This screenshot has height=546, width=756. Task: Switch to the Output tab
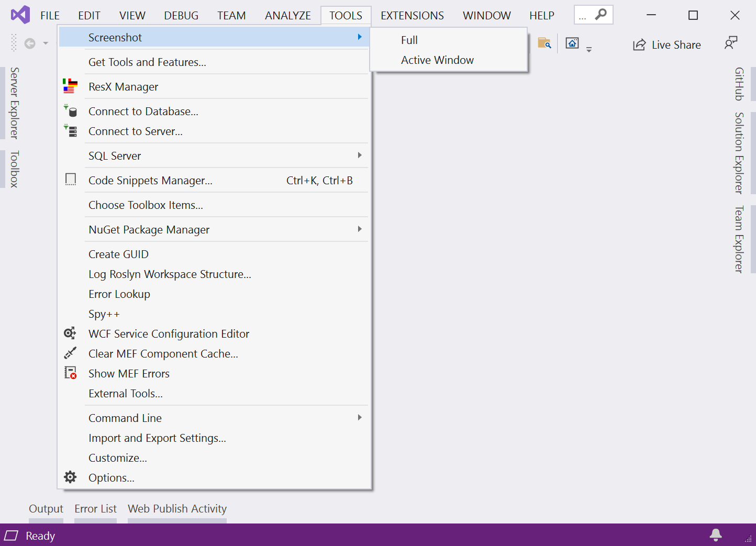(x=46, y=509)
